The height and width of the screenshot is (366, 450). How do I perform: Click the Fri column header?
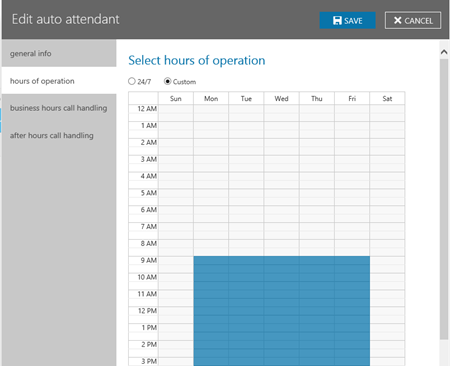352,98
